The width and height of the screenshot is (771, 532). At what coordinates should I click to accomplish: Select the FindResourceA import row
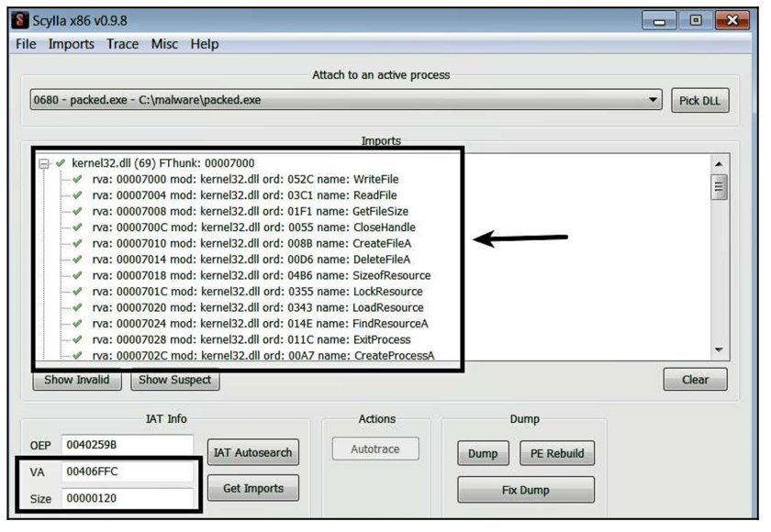(260, 324)
